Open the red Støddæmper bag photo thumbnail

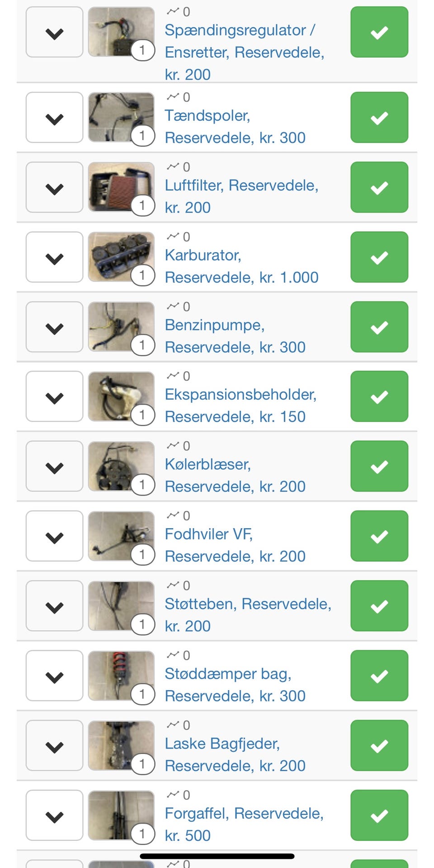point(121,675)
